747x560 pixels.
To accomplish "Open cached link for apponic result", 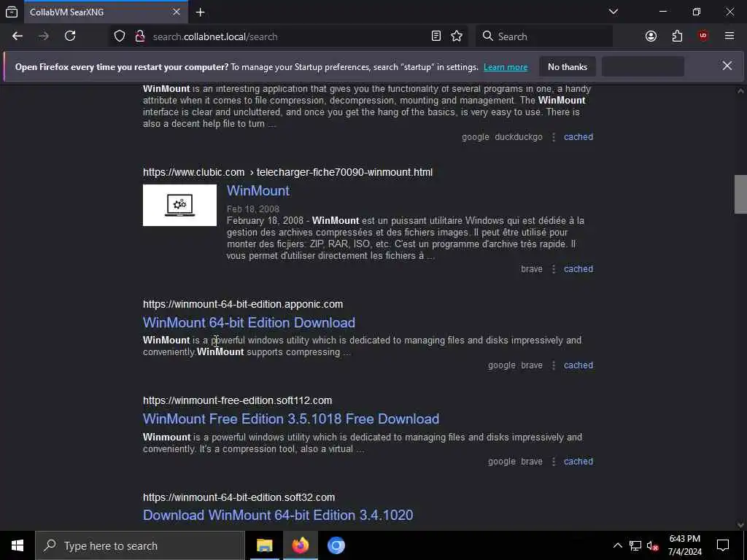I will (x=578, y=365).
